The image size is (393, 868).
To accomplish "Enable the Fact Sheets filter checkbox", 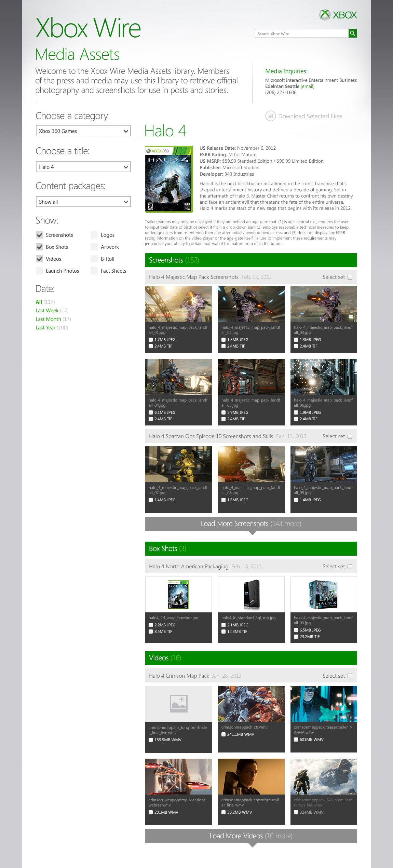I will pos(94,271).
